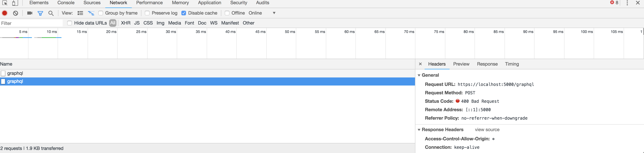Filter requests by Font
This screenshot has height=153, width=644.
click(189, 23)
